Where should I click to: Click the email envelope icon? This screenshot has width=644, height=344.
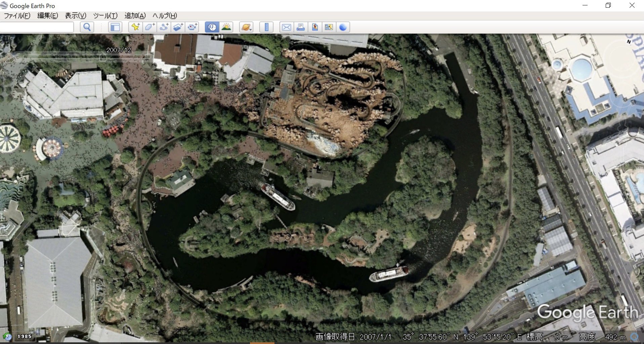tap(287, 27)
